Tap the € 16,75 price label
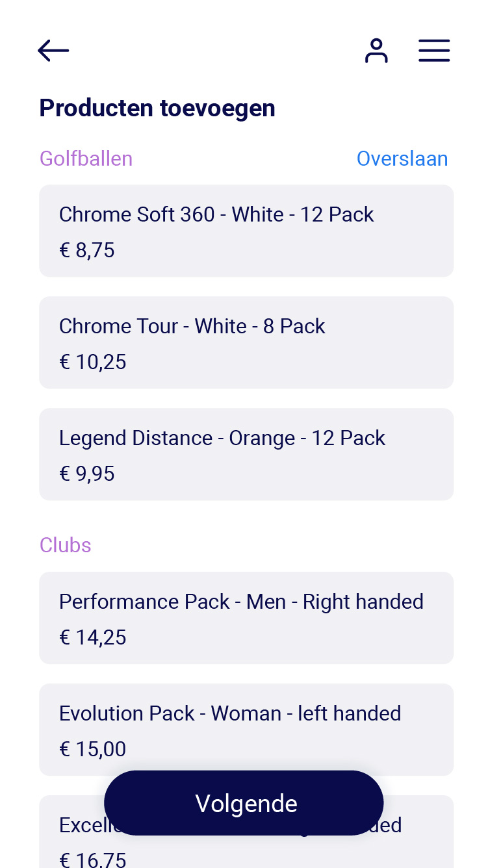488x868 pixels. (93, 860)
